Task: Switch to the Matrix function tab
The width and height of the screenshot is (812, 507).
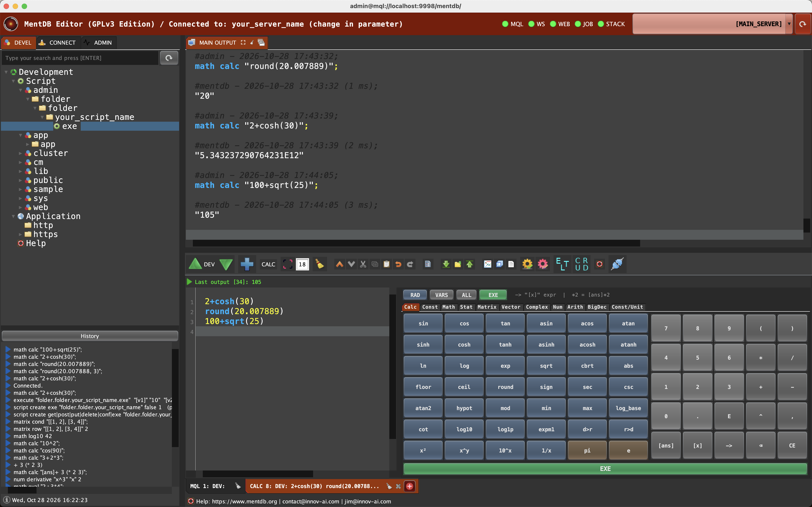Action: (x=487, y=307)
